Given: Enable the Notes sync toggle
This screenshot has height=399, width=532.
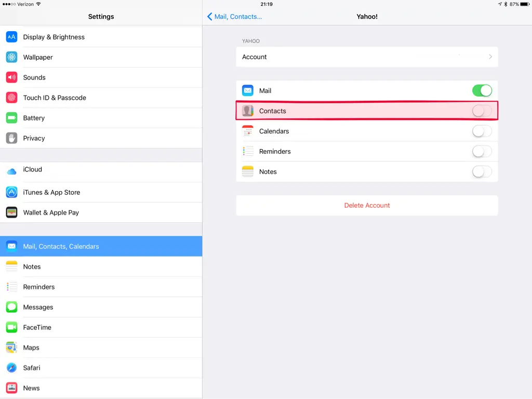Looking at the screenshot, I should [x=482, y=171].
